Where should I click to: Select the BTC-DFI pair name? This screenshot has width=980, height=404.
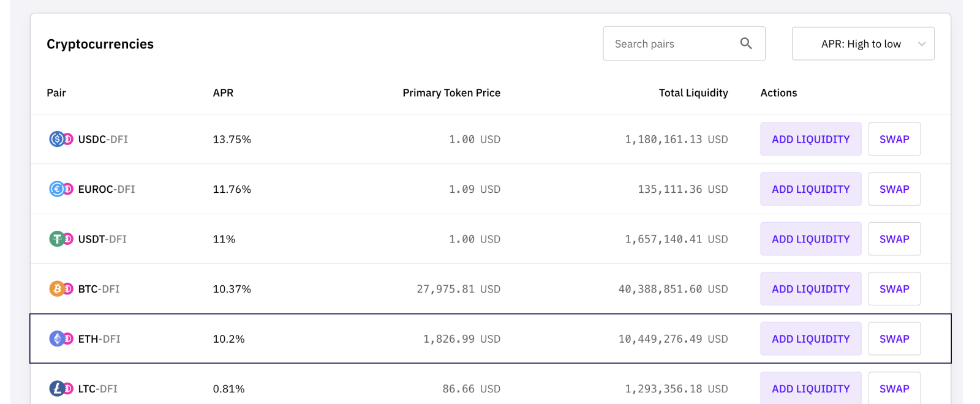point(99,289)
